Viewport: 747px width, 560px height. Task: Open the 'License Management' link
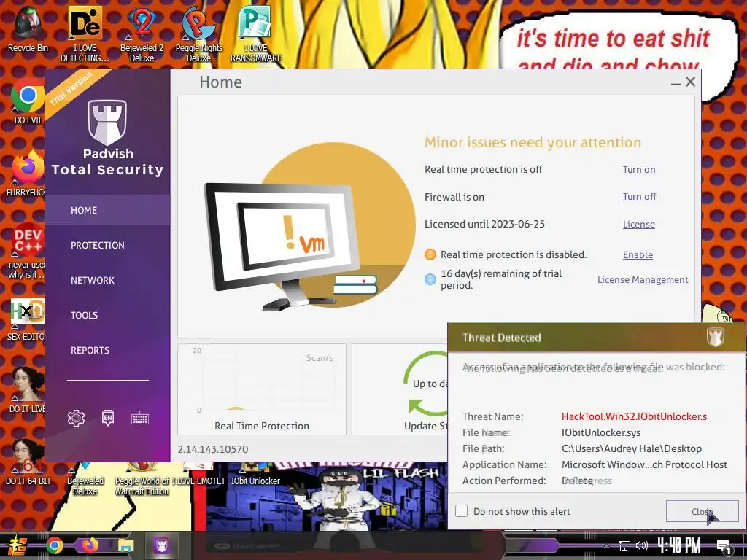[x=643, y=279]
